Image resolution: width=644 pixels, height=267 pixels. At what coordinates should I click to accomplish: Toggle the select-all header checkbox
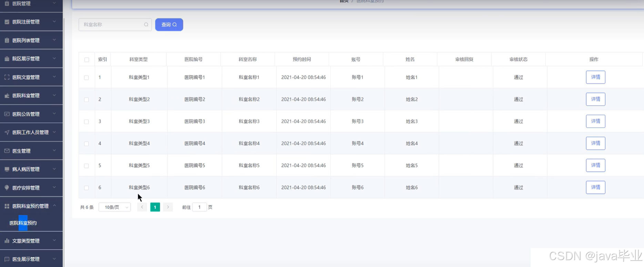click(86, 60)
